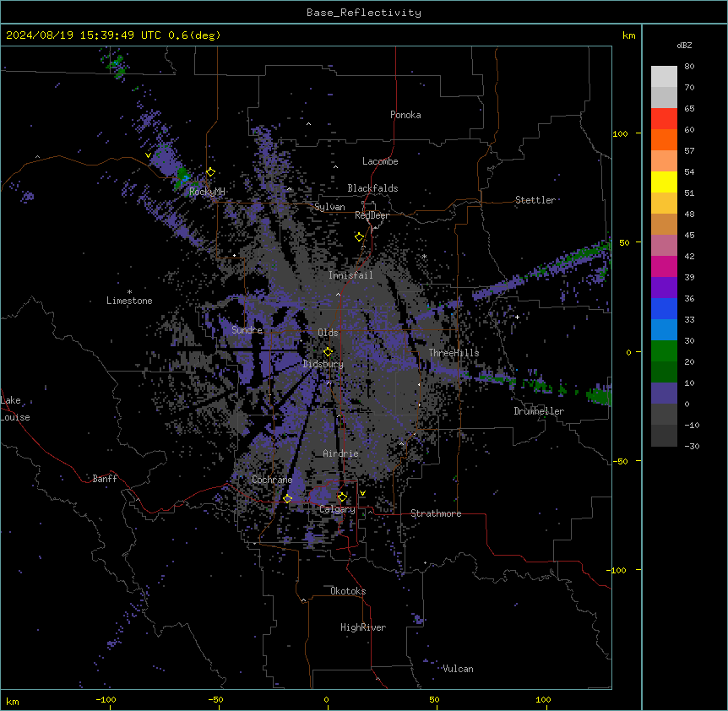The height and width of the screenshot is (711, 728).
Task: Select the magenta 39-42 dBZ legend swatch
Action: [x=664, y=266]
